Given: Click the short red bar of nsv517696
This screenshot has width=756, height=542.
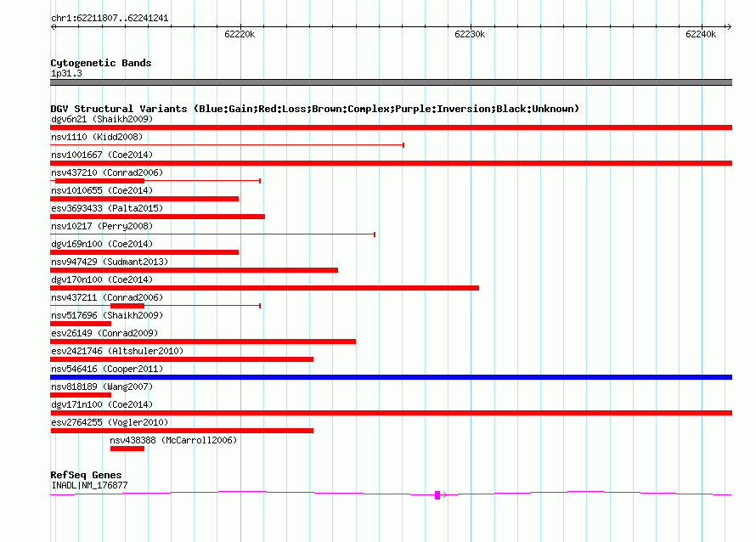Looking at the screenshot, I should 81,324.
